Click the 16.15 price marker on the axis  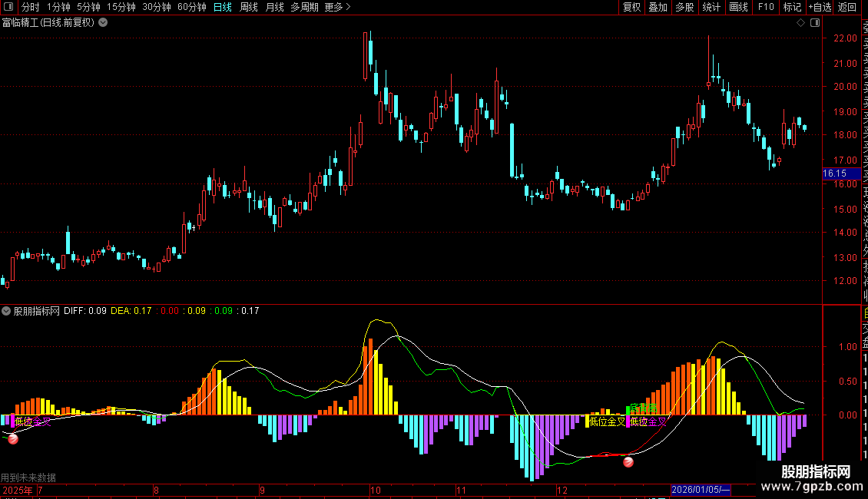(x=841, y=173)
